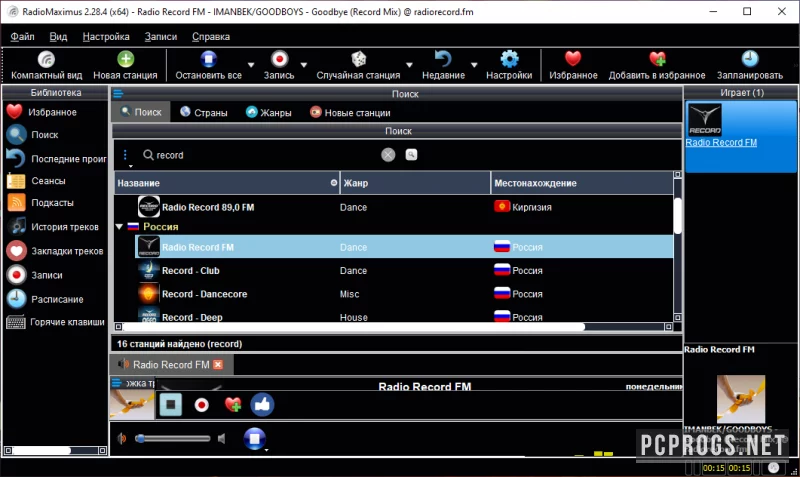Screen dimensions: 800x477
Task: Open Недавние recent stations button
Action: (x=443, y=65)
